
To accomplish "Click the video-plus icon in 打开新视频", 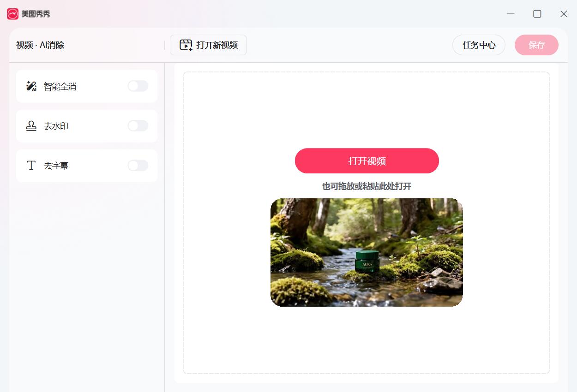I will (186, 45).
